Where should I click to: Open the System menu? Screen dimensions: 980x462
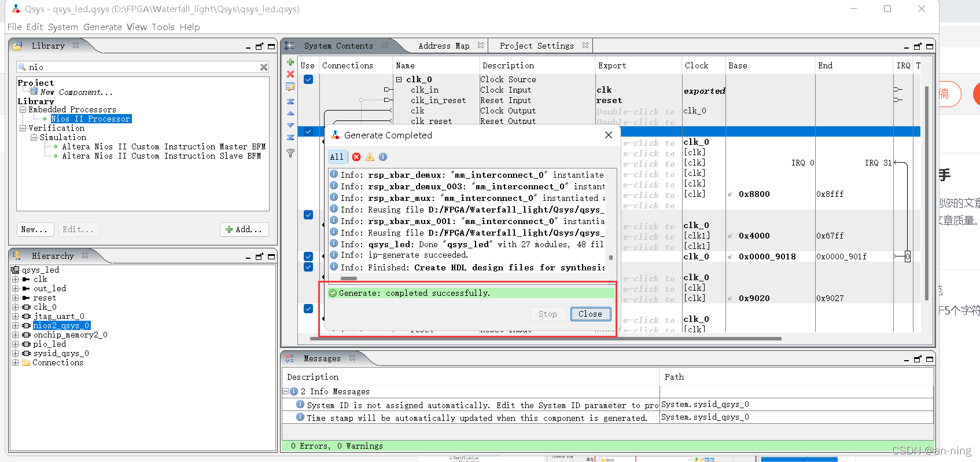click(63, 27)
